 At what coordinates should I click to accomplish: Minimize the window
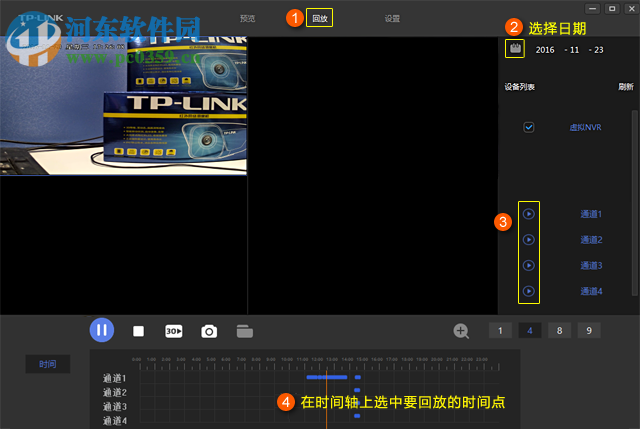tap(592, 9)
